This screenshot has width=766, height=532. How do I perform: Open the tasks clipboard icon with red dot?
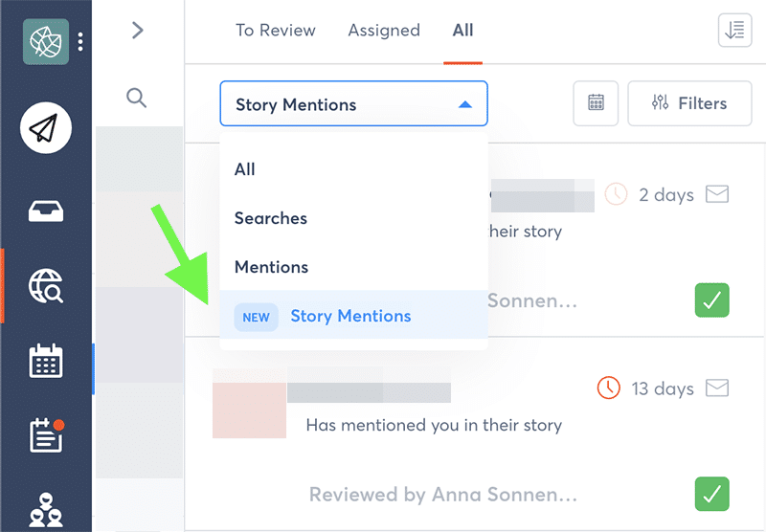tap(46, 435)
